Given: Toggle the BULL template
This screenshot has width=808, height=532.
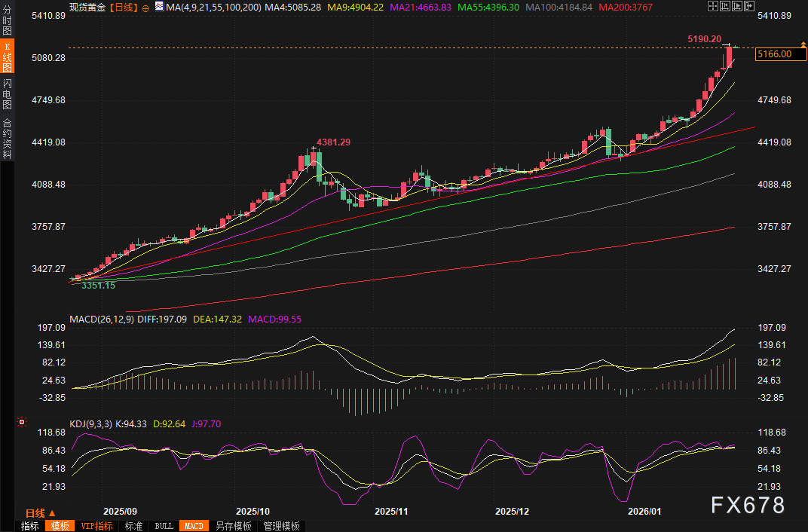Looking at the screenshot, I should [164, 526].
